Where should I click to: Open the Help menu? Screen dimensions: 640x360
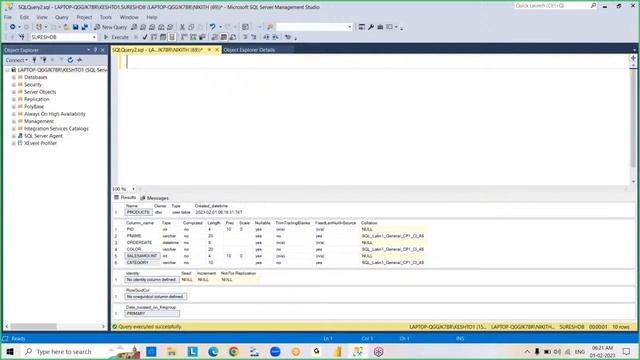[x=152, y=17]
